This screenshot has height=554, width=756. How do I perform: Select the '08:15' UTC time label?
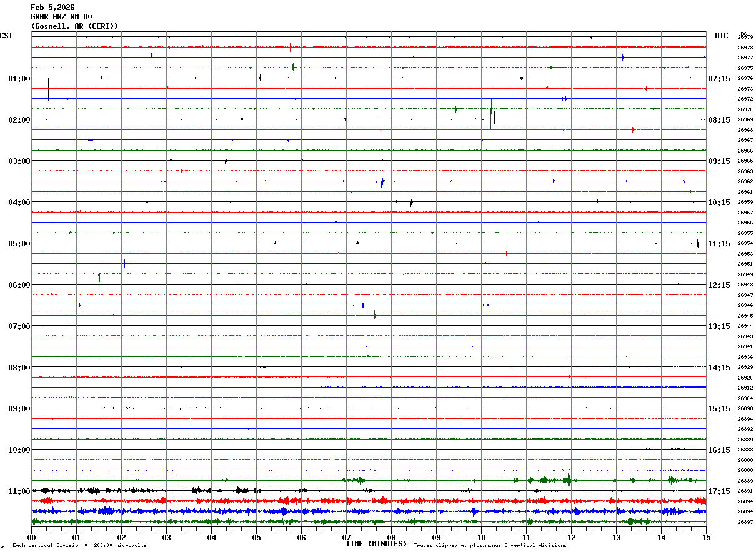click(719, 120)
